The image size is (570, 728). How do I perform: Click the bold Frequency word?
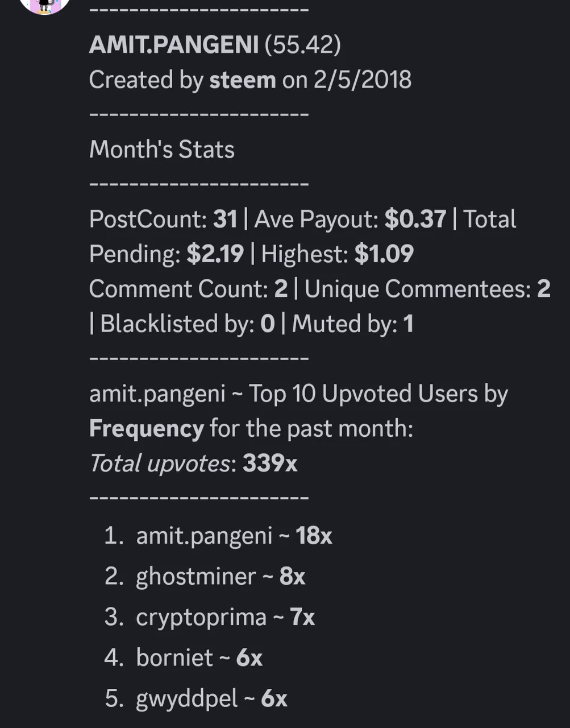click(146, 428)
